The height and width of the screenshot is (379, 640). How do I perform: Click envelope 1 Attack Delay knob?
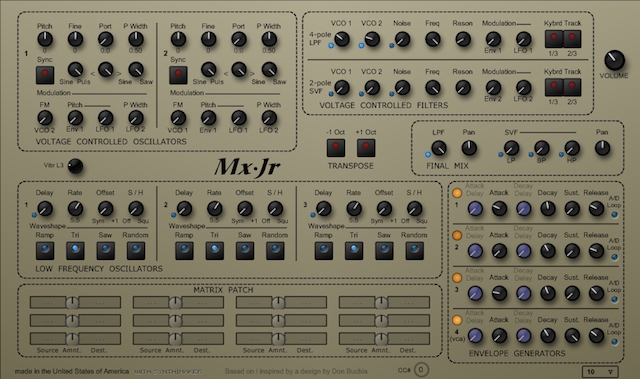pos(475,209)
